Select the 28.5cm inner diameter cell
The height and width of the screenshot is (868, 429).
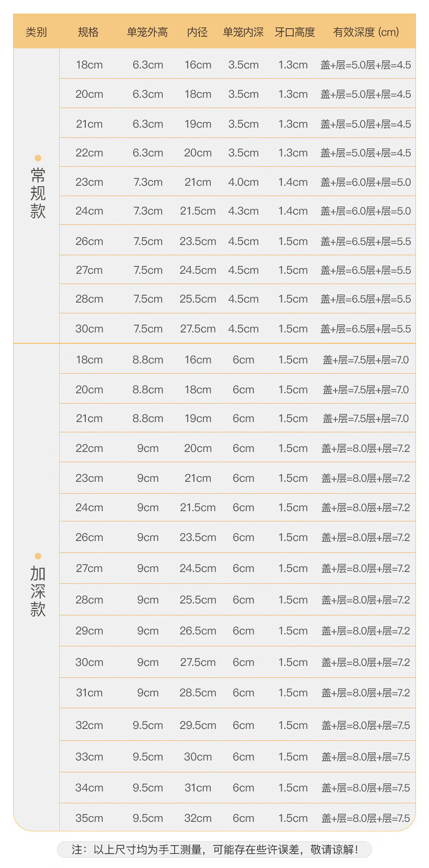coord(198,693)
